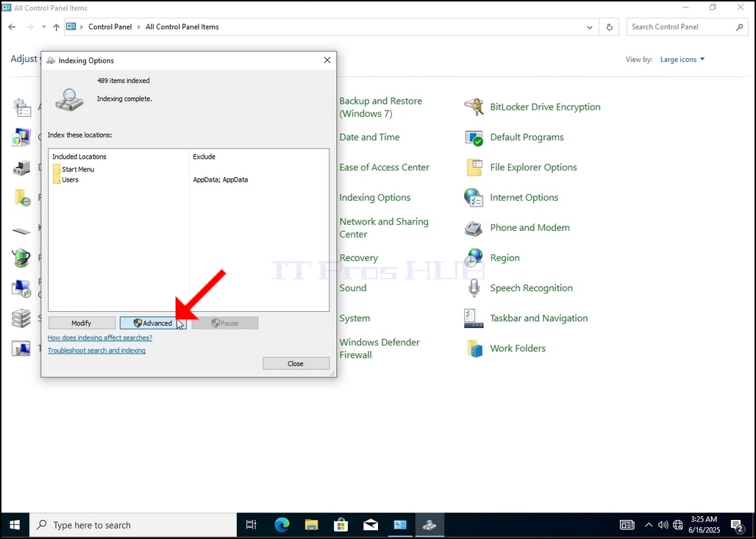Open 'How does indexing affect searches?' link
The width and height of the screenshot is (756, 539).
100,338
